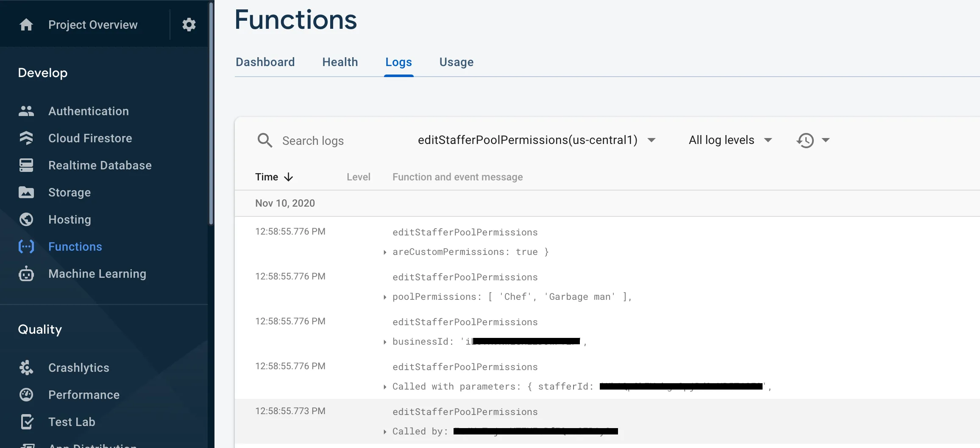Click the Search logs input field
The height and width of the screenshot is (448, 980).
tap(313, 141)
